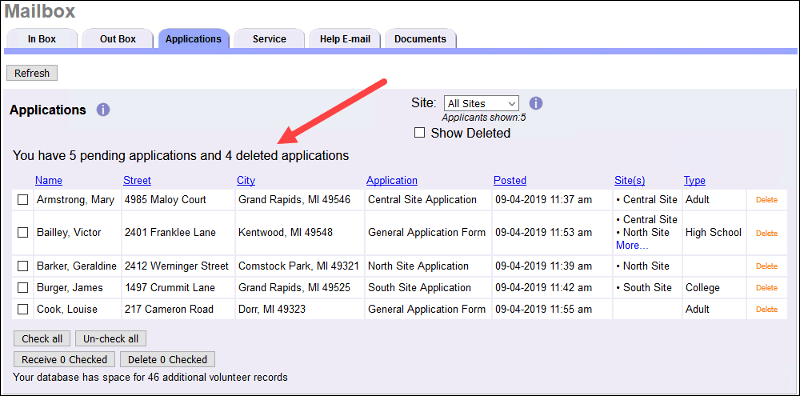The width and height of the screenshot is (800, 396).
Task: Click the database space for 46 records note
Action: pyautogui.click(x=150, y=378)
